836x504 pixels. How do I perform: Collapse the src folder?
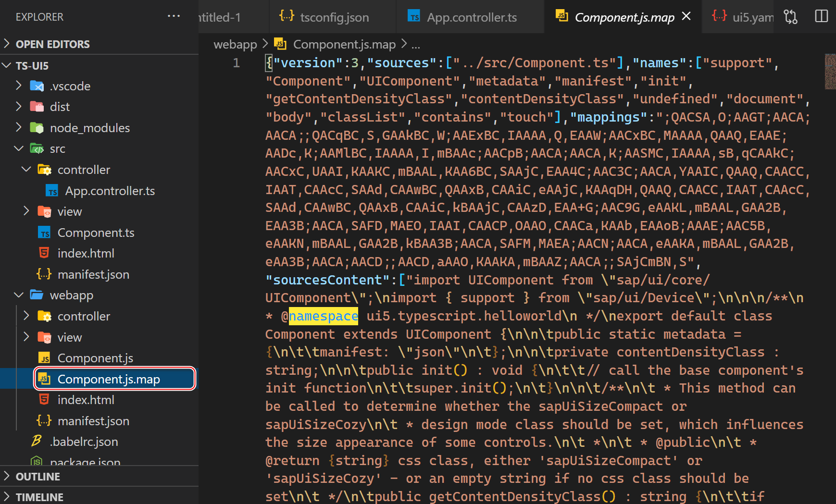(99, 149)
